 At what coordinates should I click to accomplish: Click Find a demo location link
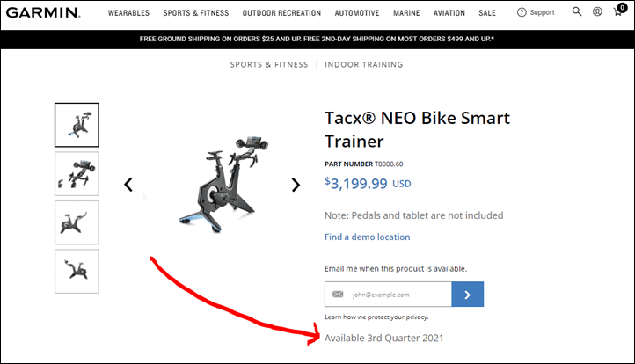[x=367, y=237]
